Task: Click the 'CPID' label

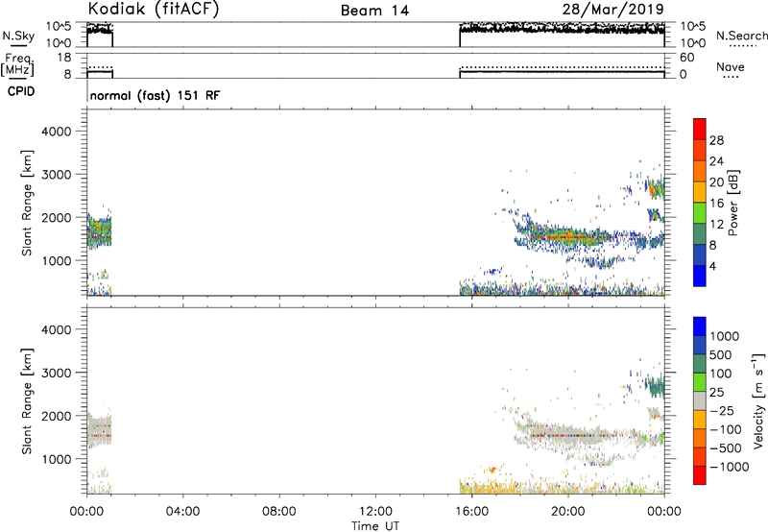Action: 21,91
